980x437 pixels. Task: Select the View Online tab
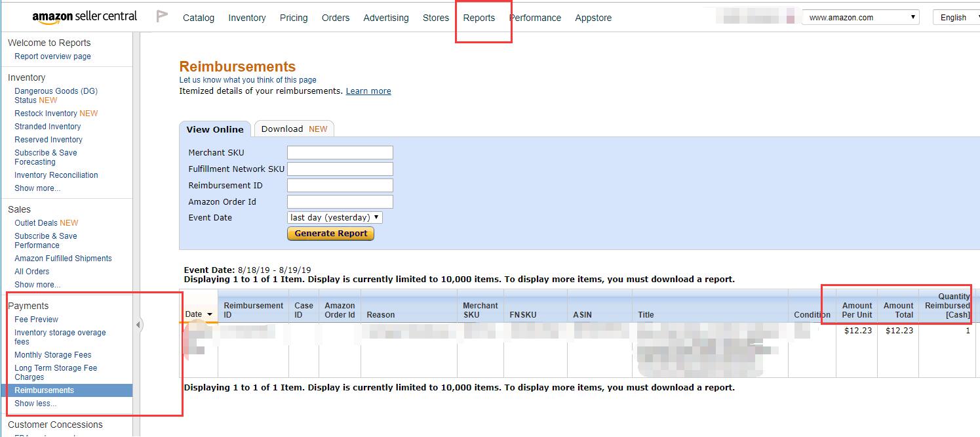[x=215, y=129]
